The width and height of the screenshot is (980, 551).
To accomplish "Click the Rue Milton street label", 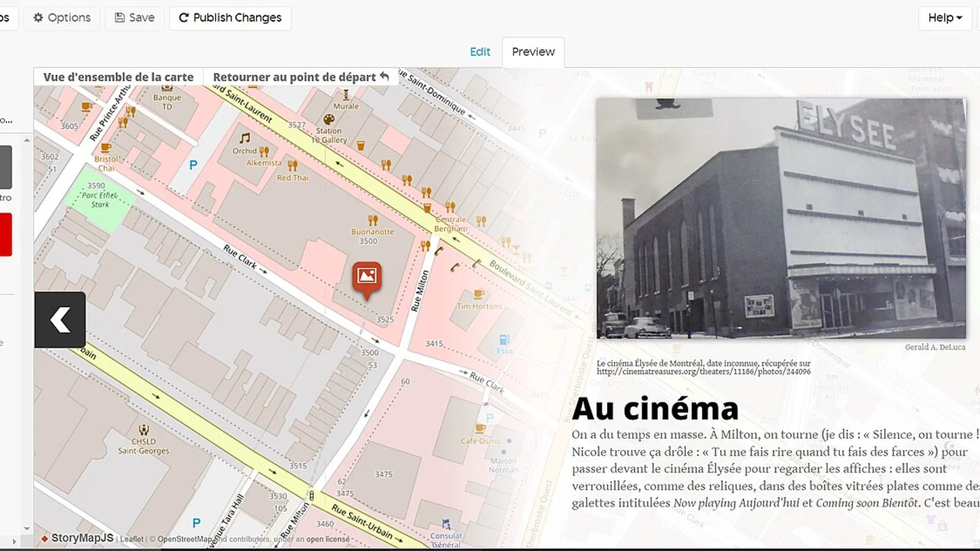I will (x=420, y=291).
